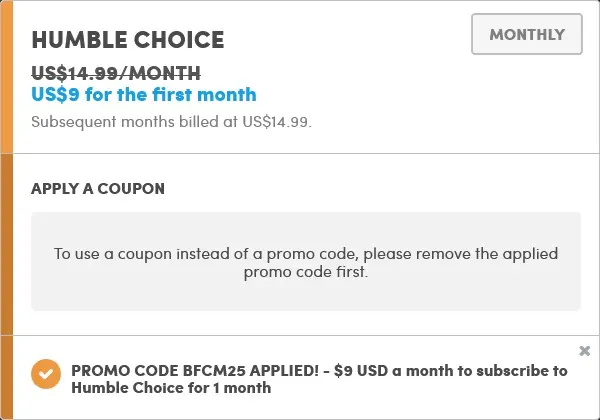Click 'Humble Choice for 1 month' banner line

(x=171, y=388)
